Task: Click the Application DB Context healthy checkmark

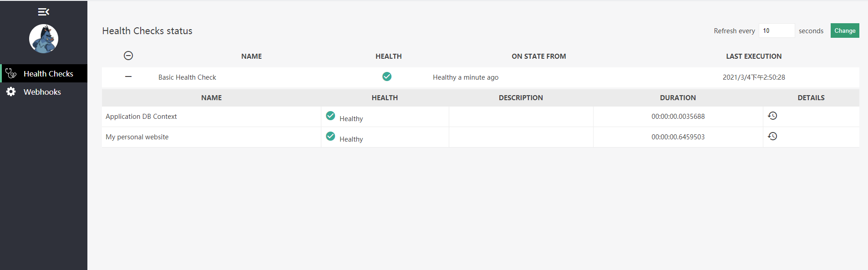Action: click(330, 116)
